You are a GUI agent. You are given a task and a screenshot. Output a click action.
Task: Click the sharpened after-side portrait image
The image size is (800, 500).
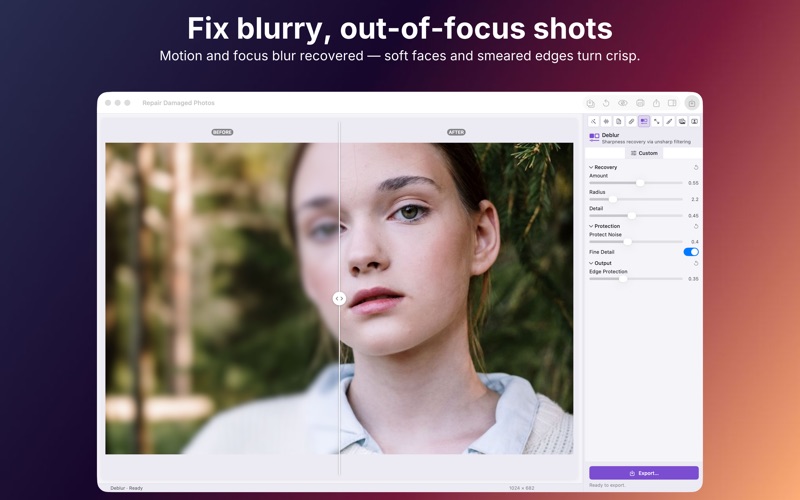point(456,298)
